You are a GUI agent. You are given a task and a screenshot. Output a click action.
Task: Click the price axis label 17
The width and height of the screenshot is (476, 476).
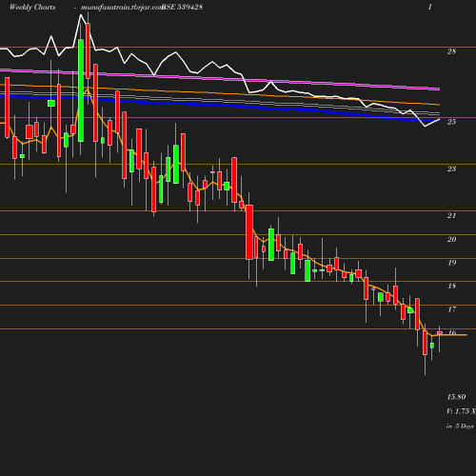tap(451, 309)
